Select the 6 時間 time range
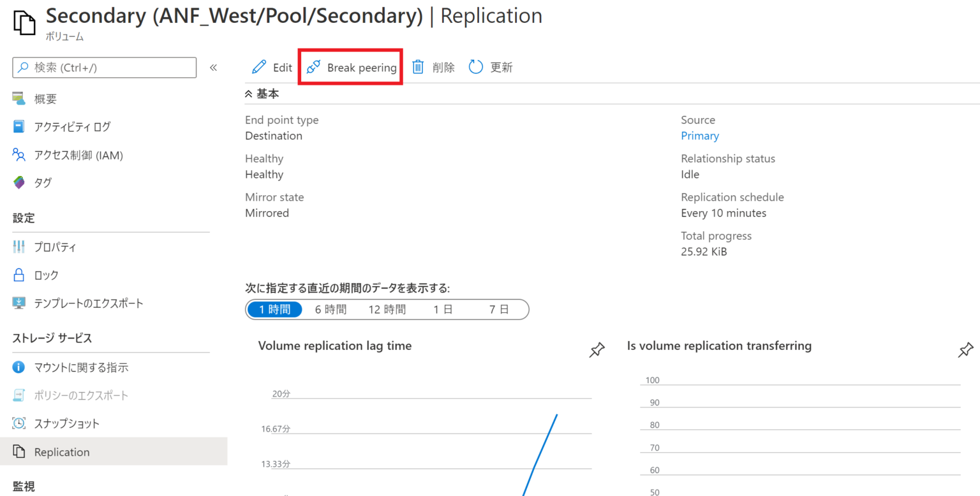Viewport: 980px width, 496px height. [x=330, y=309]
